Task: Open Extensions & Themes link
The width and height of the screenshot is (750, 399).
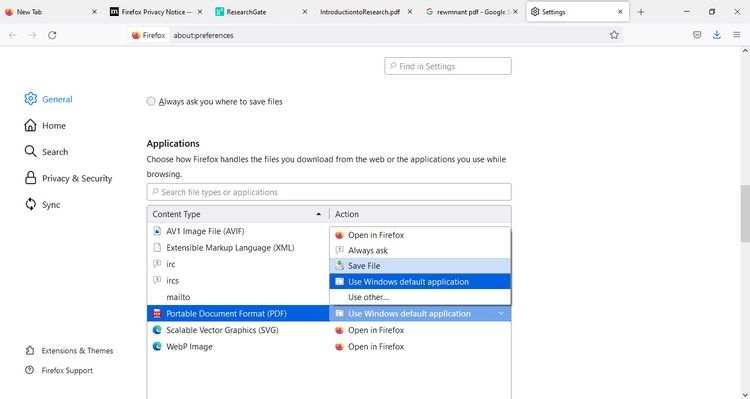Action: 69,351
